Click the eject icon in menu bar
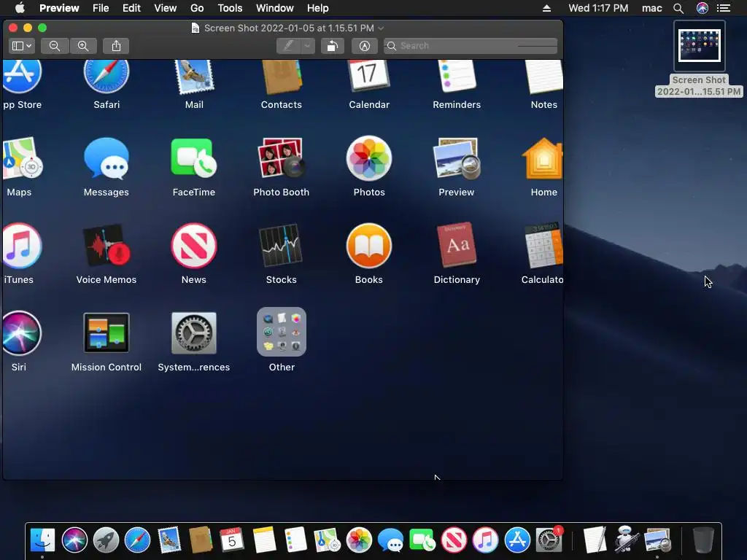 pos(547,8)
